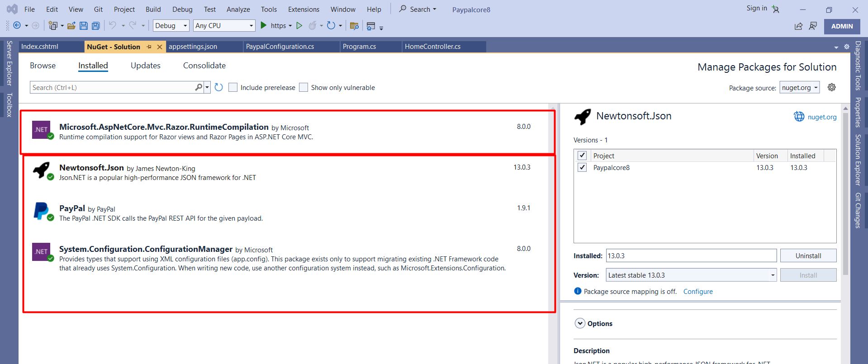868x364 pixels.
Task: Open the Hot Reload dropdown arrow
Action: [x=321, y=26]
